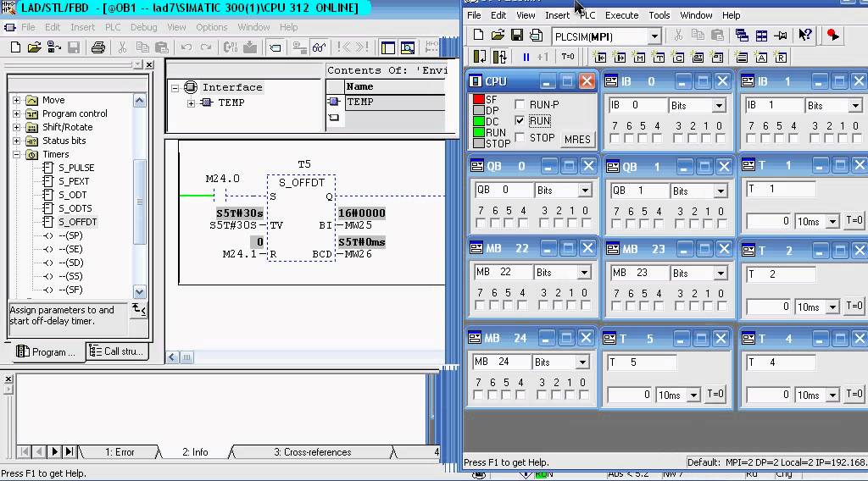Click Accumulators (A) icon in PLCSIM toolbar
Screen dimensions: 868x481
(761, 57)
